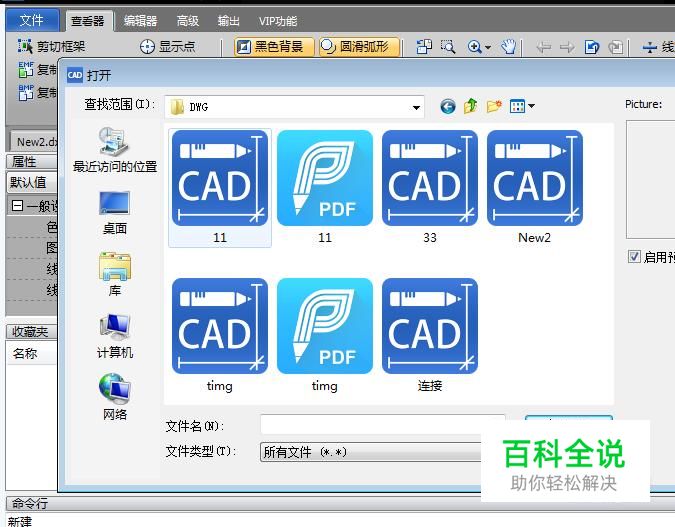
Task: Switch to the 查看器 tab
Action: click(88, 21)
